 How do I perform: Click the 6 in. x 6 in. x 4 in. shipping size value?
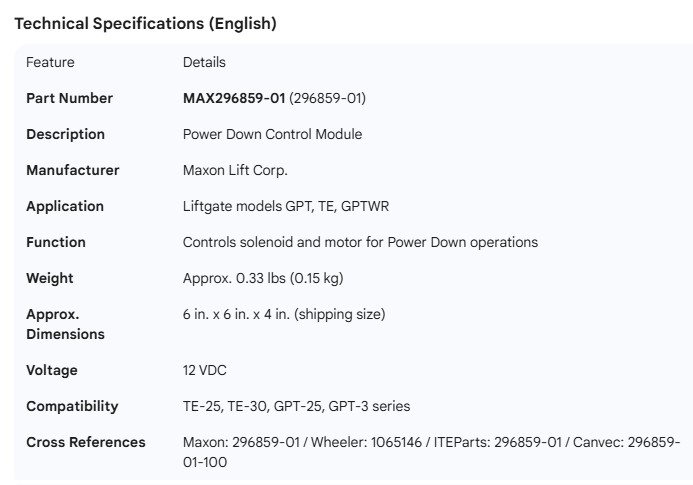(284, 314)
